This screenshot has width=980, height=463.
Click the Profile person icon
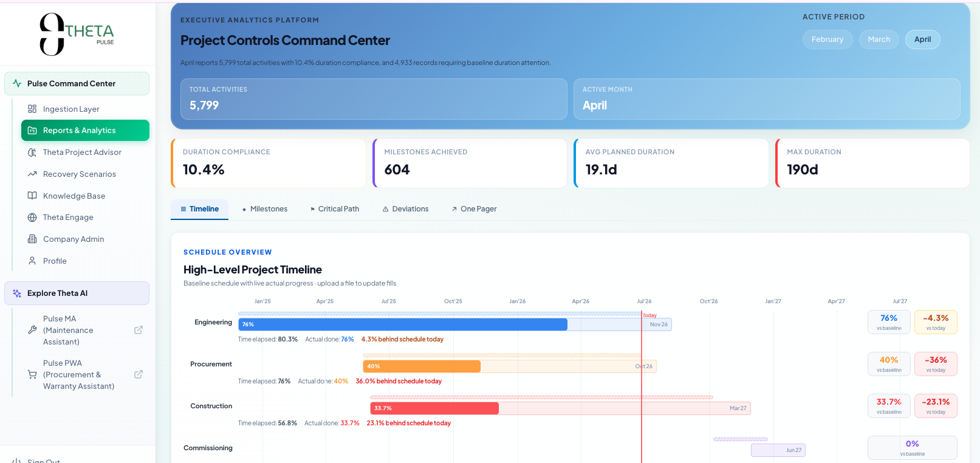coord(32,261)
